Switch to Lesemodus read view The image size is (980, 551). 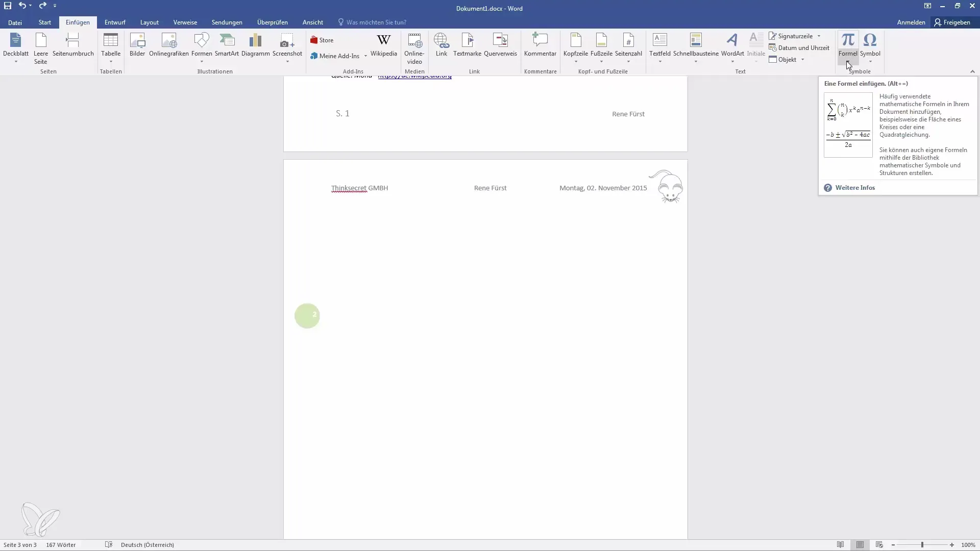(840, 545)
